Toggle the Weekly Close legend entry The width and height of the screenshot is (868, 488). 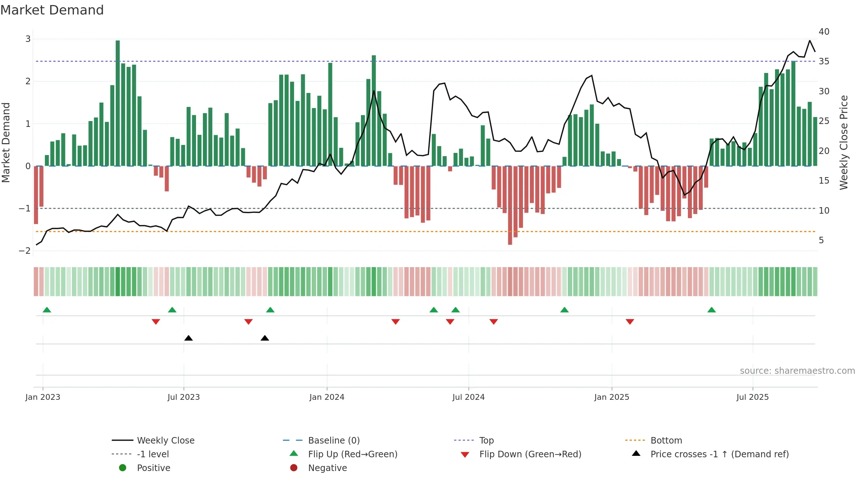tap(153, 440)
